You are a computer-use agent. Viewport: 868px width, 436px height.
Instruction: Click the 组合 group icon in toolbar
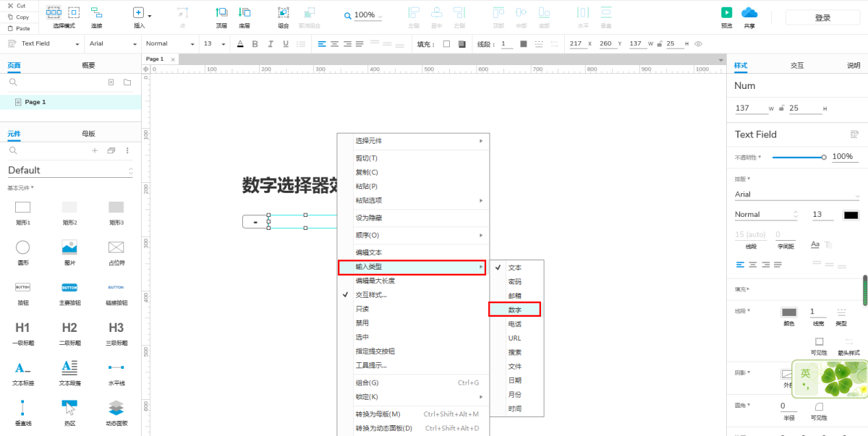[x=284, y=13]
